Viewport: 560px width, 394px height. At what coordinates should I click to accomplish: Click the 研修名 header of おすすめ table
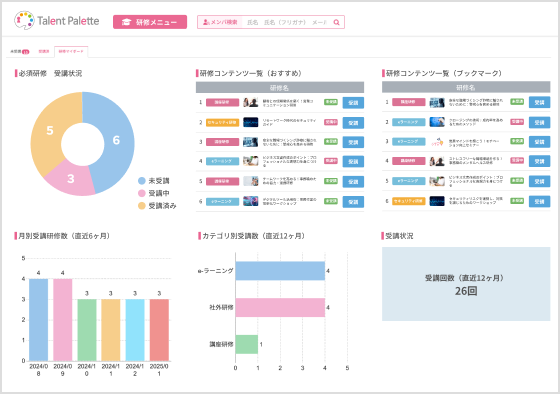pyautogui.click(x=280, y=88)
